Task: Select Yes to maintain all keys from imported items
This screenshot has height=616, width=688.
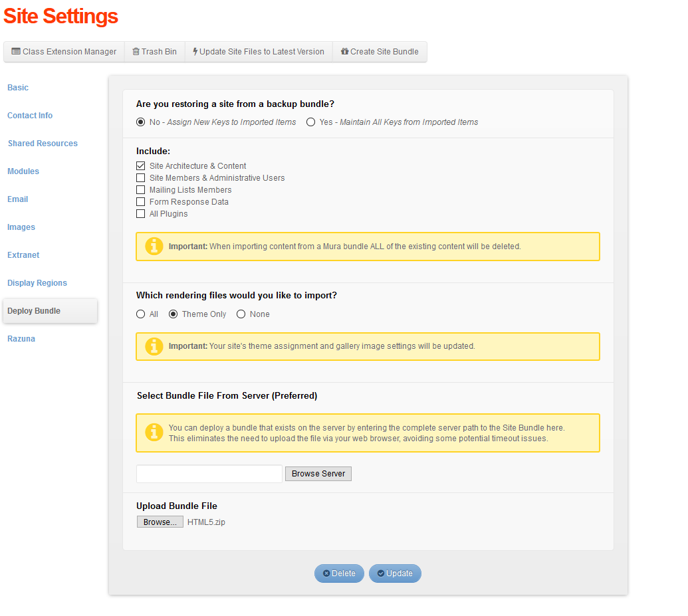Action: (310, 122)
